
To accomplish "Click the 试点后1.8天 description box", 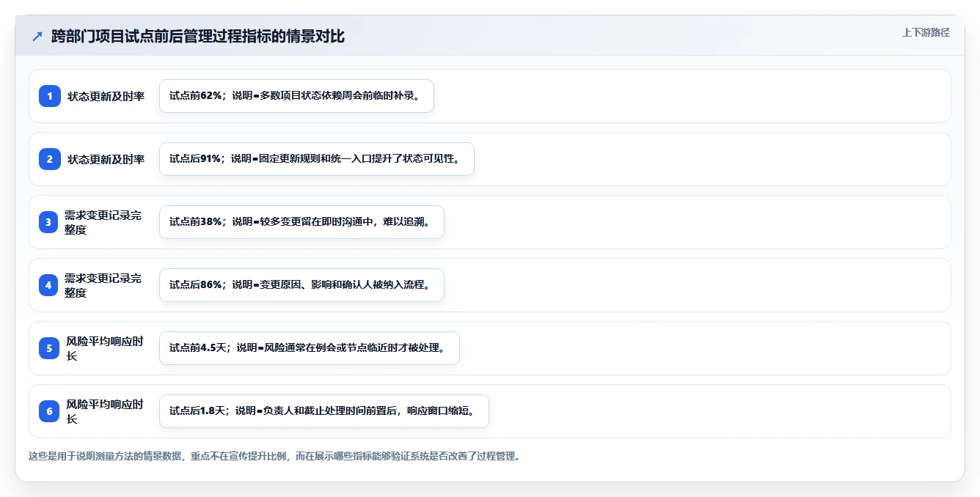I will [324, 411].
